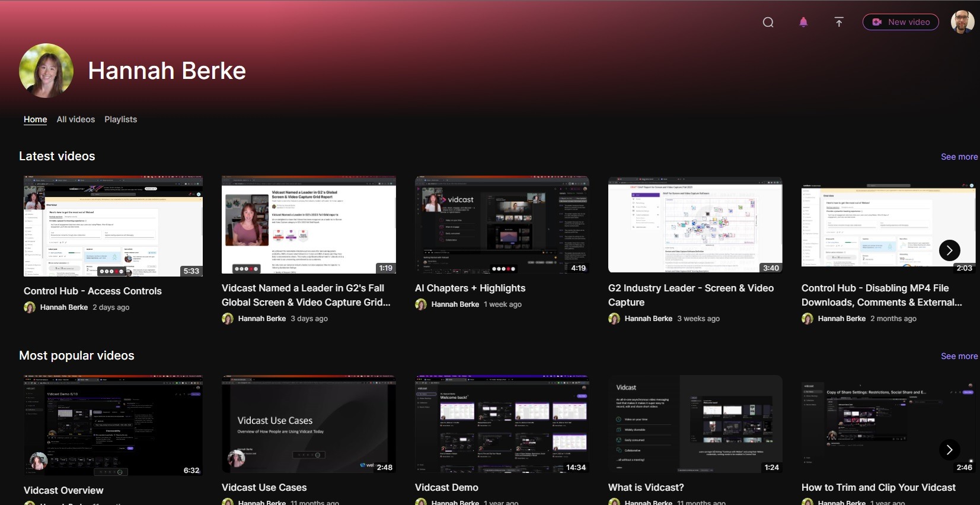Image resolution: width=980 pixels, height=505 pixels.
Task: See more Latest videos
Action: [959, 157]
